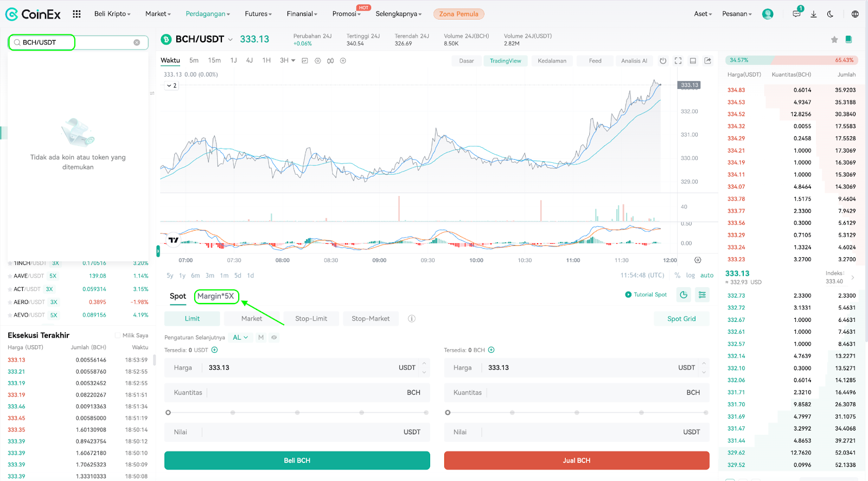Image resolution: width=868 pixels, height=481 pixels.
Task: Select Market order type
Action: click(x=252, y=319)
